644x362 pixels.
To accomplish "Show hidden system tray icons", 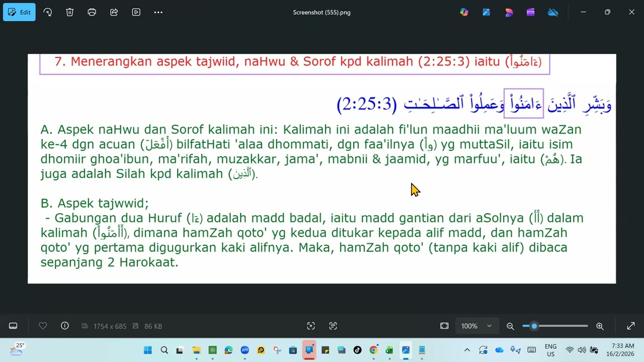I will pos(467,350).
